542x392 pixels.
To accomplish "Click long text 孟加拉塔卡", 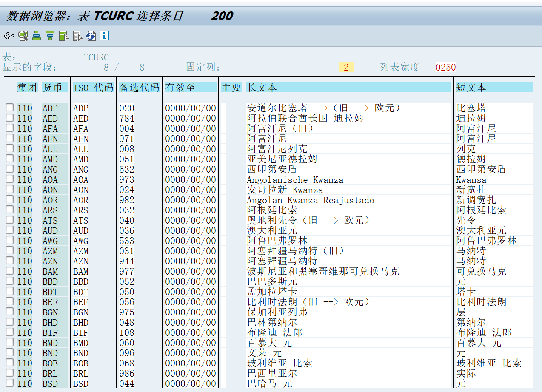I will point(272,292).
